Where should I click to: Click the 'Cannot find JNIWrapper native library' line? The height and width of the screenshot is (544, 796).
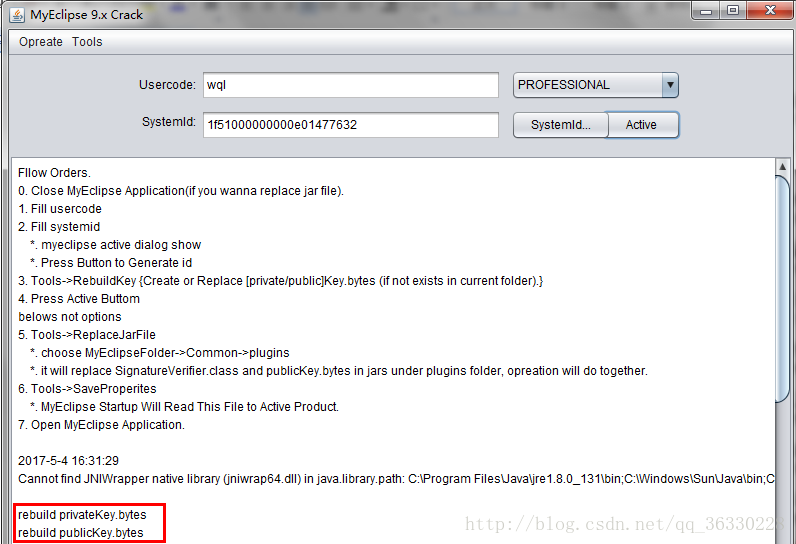396,479
